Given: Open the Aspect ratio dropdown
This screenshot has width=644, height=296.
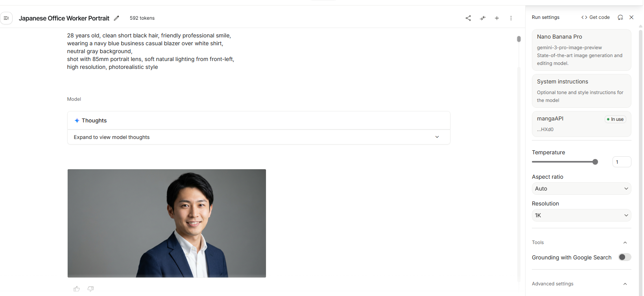Looking at the screenshot, I should click(581, 189).
